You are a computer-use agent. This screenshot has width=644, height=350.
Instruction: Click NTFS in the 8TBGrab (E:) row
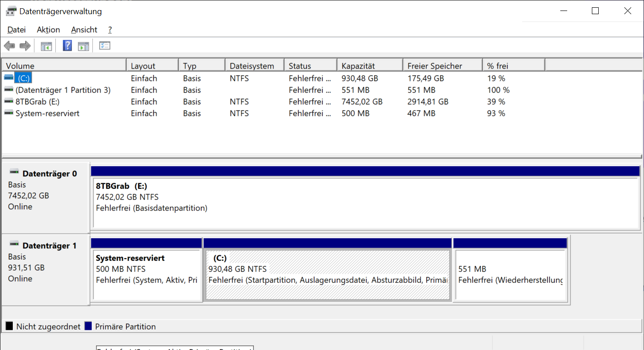click(239, 101)
